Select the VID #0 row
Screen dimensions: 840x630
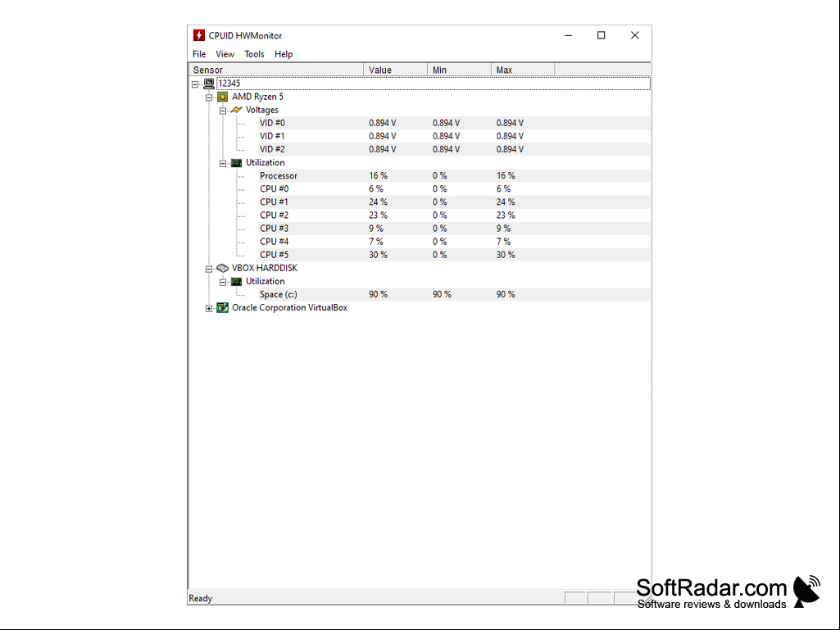[x=454, y=123]
